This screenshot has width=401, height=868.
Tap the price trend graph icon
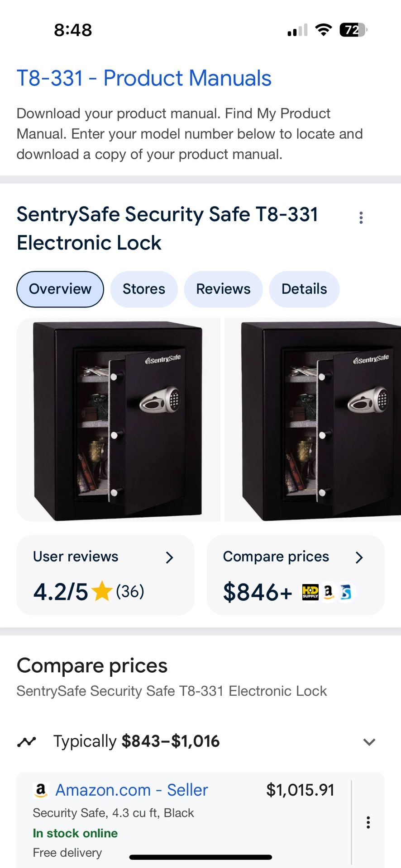[26, 741]
